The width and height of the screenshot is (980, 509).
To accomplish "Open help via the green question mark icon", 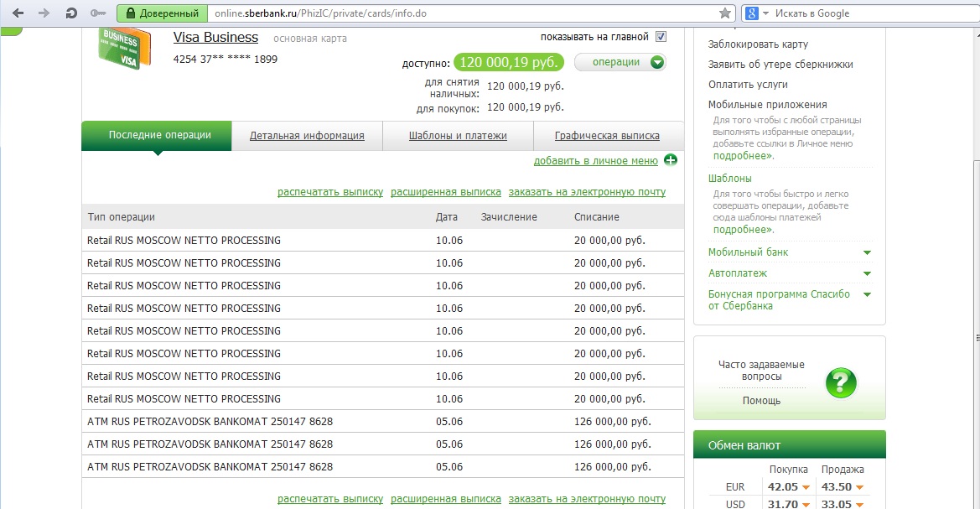I will point(841,382).
